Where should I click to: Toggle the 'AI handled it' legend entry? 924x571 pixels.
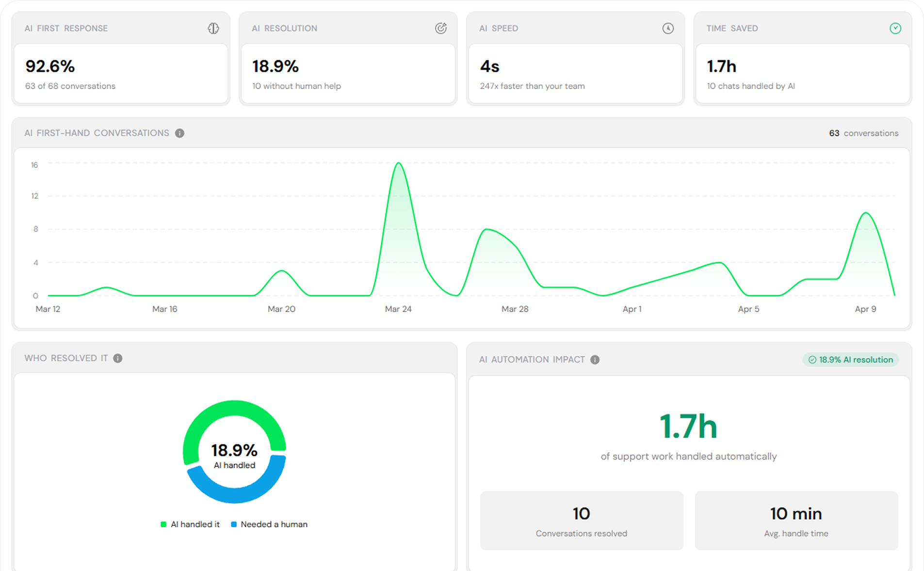tap(190, 524)
